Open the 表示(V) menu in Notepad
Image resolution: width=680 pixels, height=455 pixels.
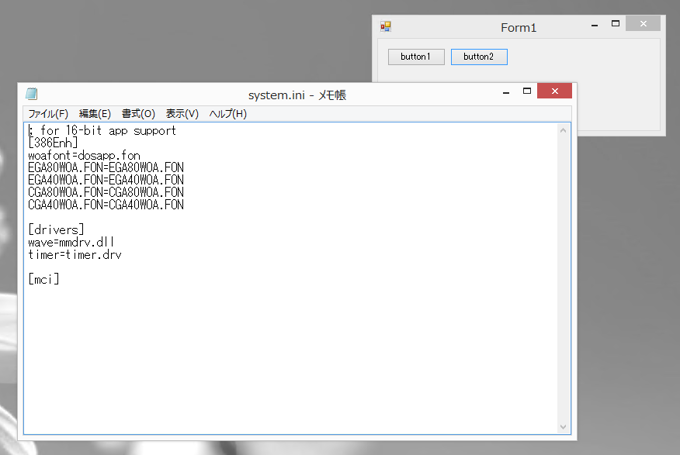[x=182, y=114]
